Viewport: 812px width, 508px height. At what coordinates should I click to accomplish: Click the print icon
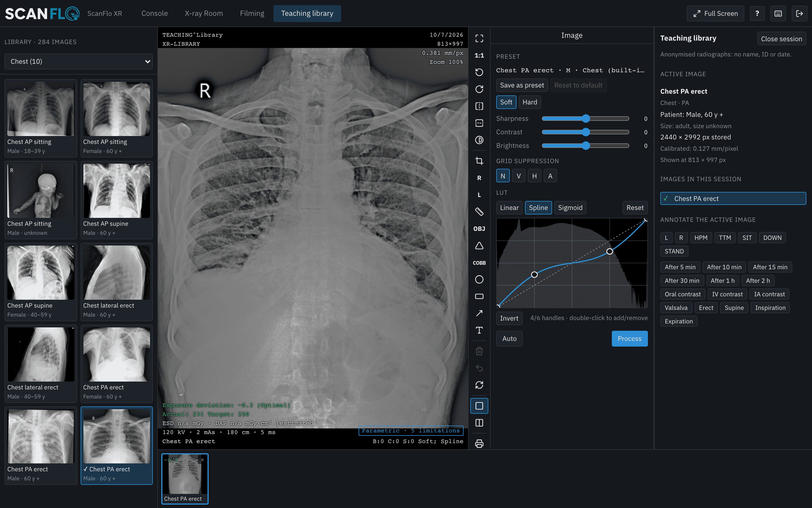(x=479, y=443)
